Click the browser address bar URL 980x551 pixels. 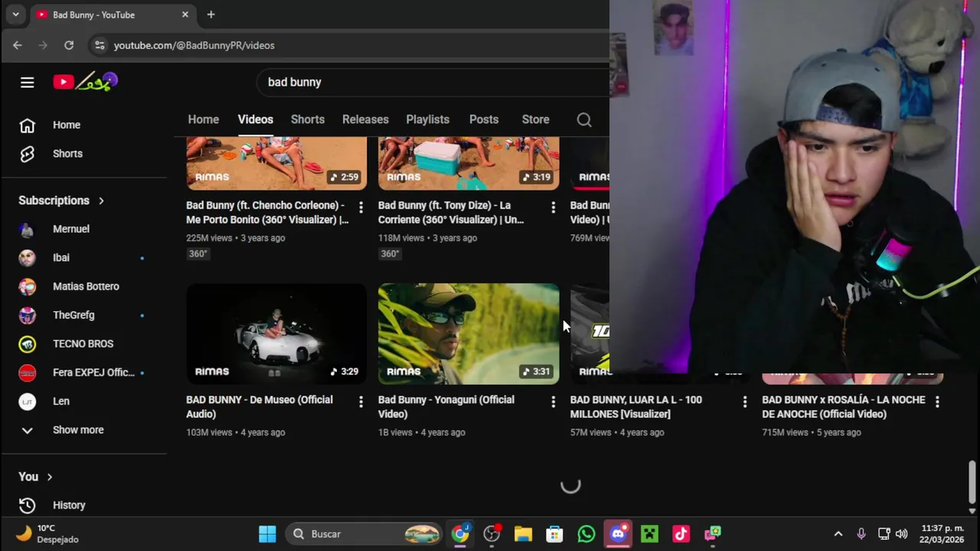click(194, 45)
